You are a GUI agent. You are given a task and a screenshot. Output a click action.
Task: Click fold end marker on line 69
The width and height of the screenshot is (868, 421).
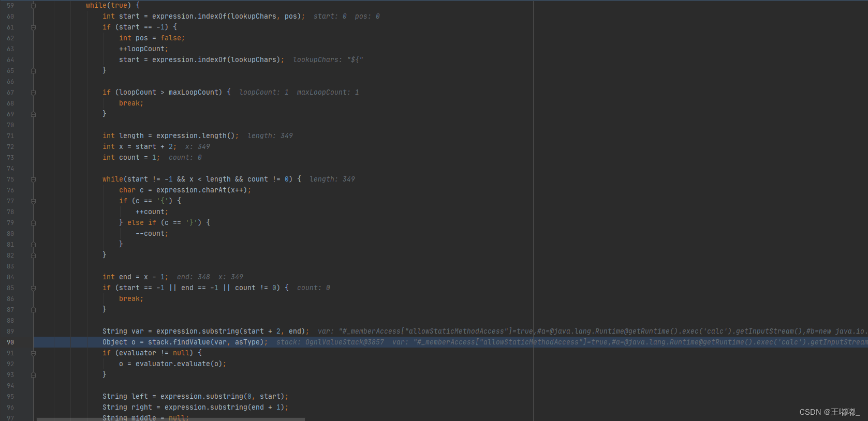tap(33, 114)
